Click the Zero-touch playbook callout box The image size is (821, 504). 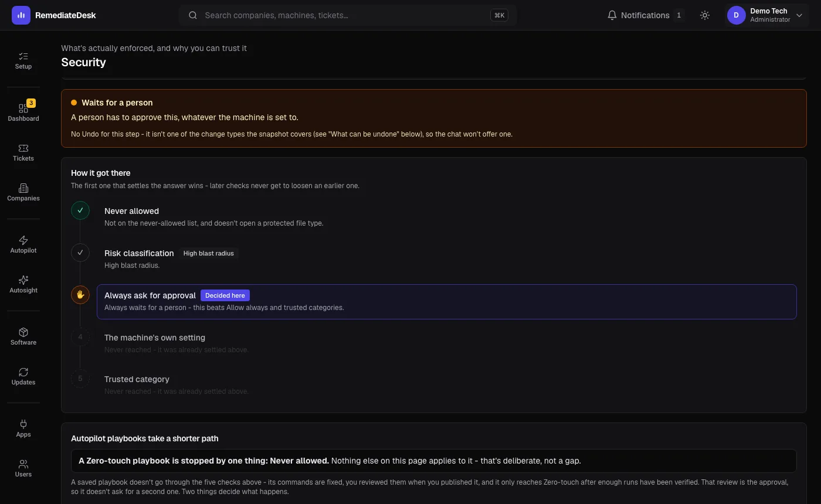(x=434, y=461)
